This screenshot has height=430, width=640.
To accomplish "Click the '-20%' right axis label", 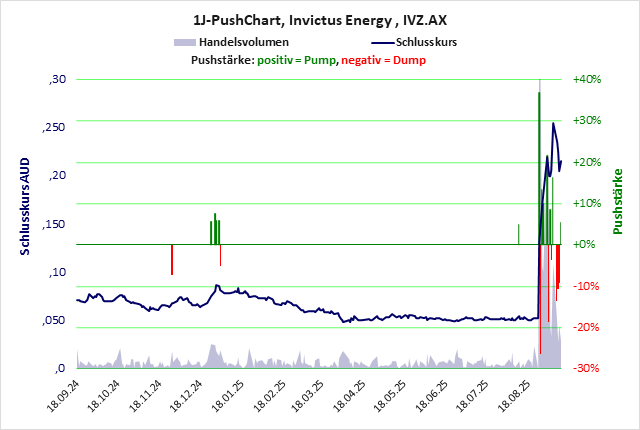I will 586,327.
